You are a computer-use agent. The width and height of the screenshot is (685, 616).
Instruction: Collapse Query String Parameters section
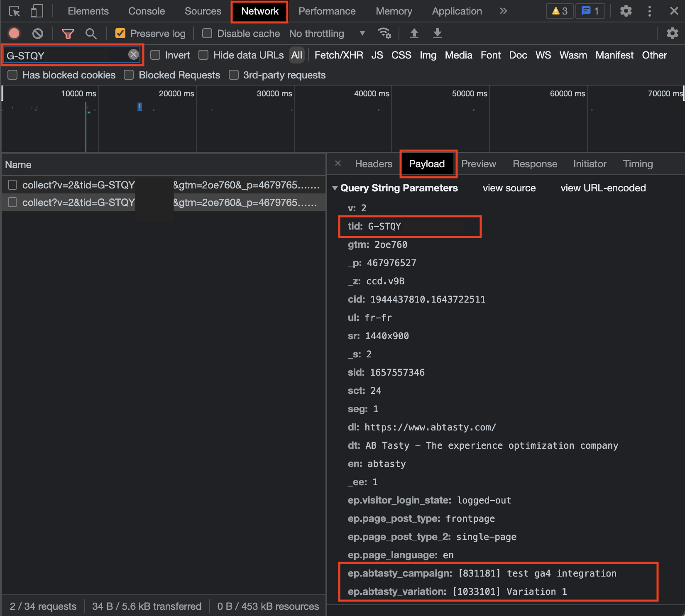pos(335,188)
